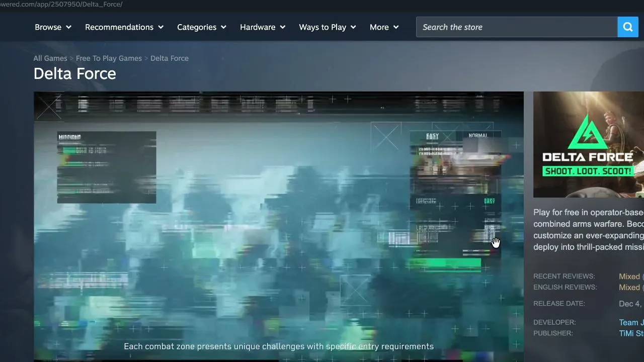644x362 pixels.
Task: Open Free To Play Games breadcrumb
Action: pyautogui.click(x=109, y=58)
